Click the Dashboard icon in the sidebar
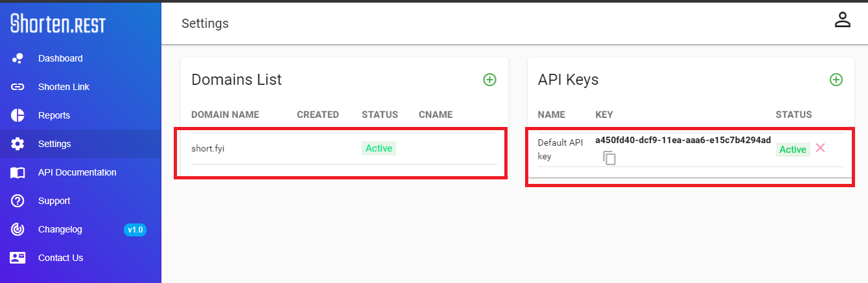Viewport: 868px width, 283px height. [18, 58]
